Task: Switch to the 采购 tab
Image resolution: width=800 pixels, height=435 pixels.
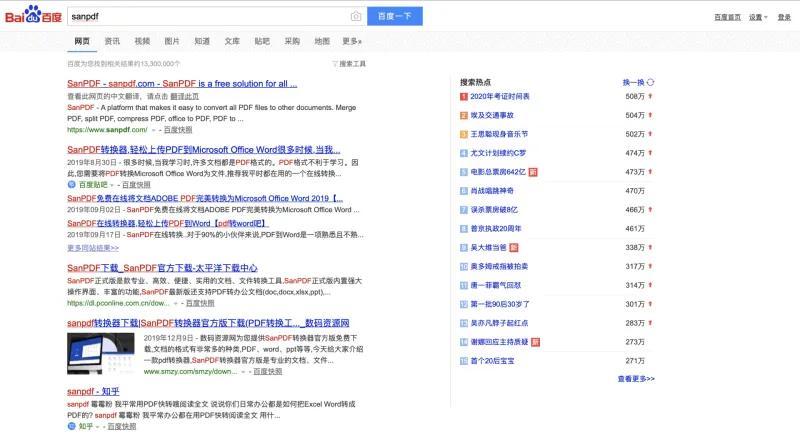Action: (292, 41)
